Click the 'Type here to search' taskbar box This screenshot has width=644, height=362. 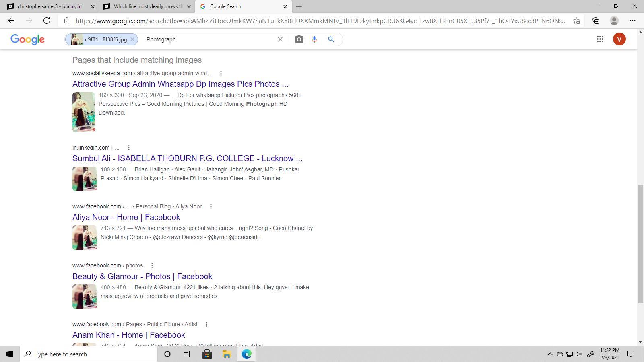(x=89, y=354)
